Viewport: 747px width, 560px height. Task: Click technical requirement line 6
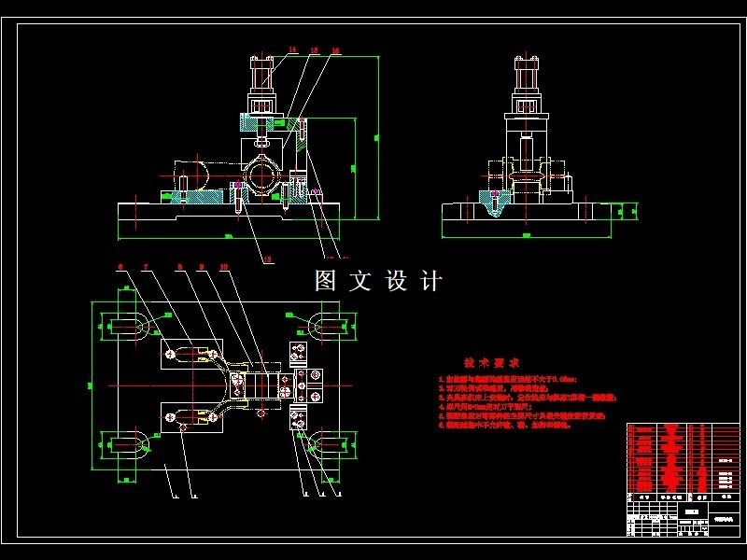pos(505,426)
